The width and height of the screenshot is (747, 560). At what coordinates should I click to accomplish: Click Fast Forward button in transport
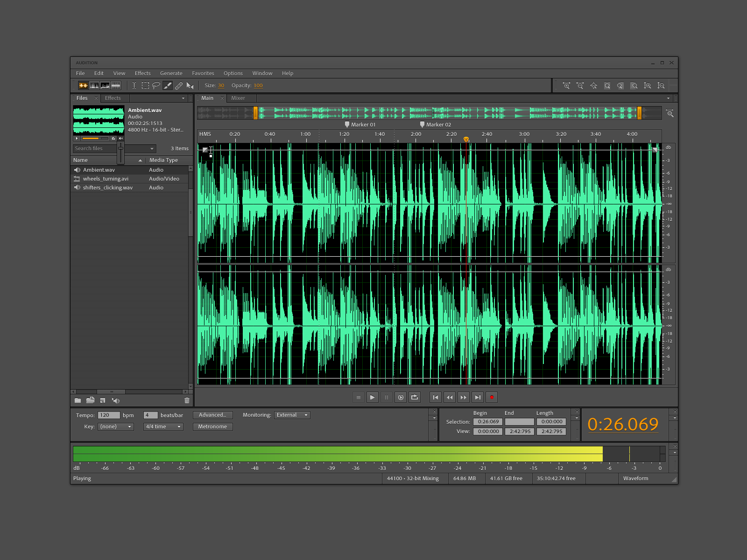click(x=463, y=398)
